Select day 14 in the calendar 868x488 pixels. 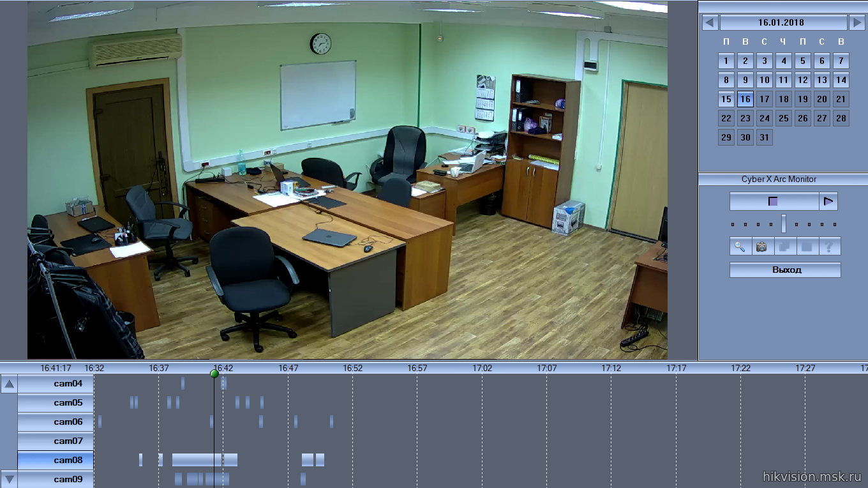coord(841,80)
